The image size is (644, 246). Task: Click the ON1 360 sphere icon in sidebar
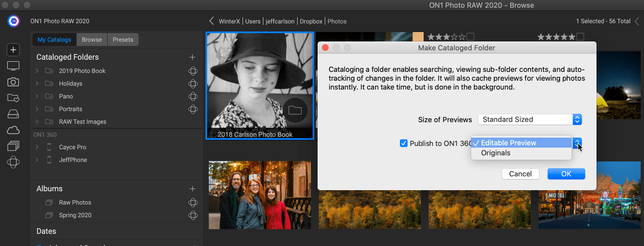13,162
